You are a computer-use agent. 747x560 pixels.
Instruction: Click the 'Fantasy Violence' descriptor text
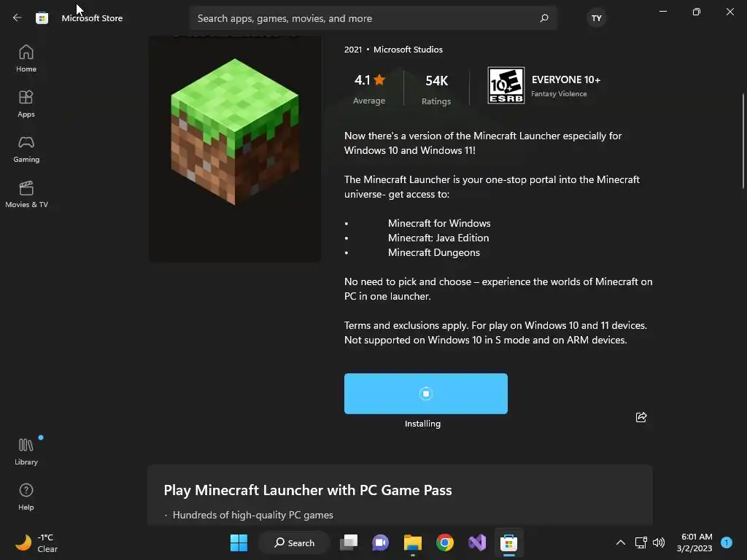[559, 94]
